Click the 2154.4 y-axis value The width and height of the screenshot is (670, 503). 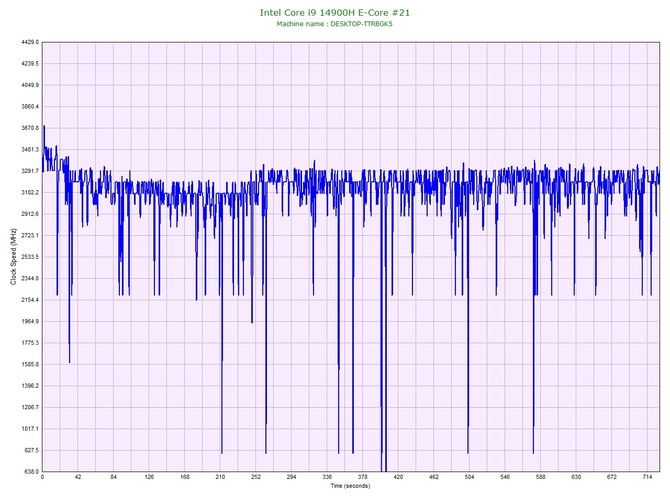(30, 300)
